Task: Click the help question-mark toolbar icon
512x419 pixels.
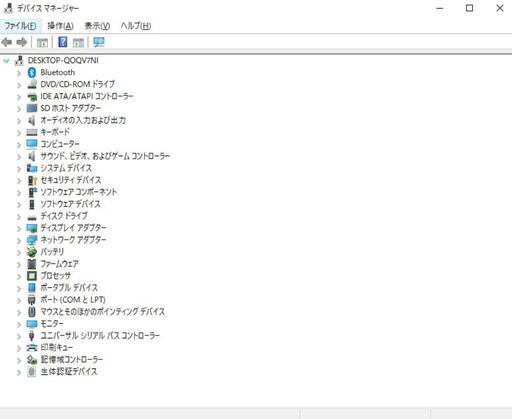Action: pyautogui.click(x=62, y=42)
